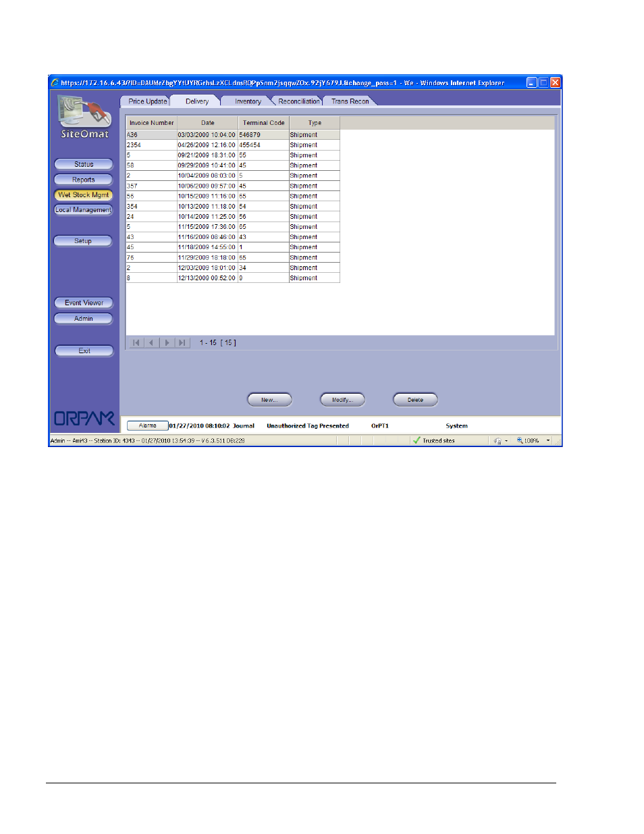
Task: Open the Status section
Action: point(84,164)
